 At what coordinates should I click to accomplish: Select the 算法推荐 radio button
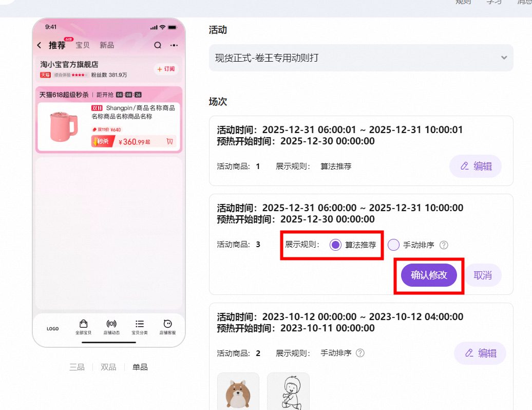(335, 245)
